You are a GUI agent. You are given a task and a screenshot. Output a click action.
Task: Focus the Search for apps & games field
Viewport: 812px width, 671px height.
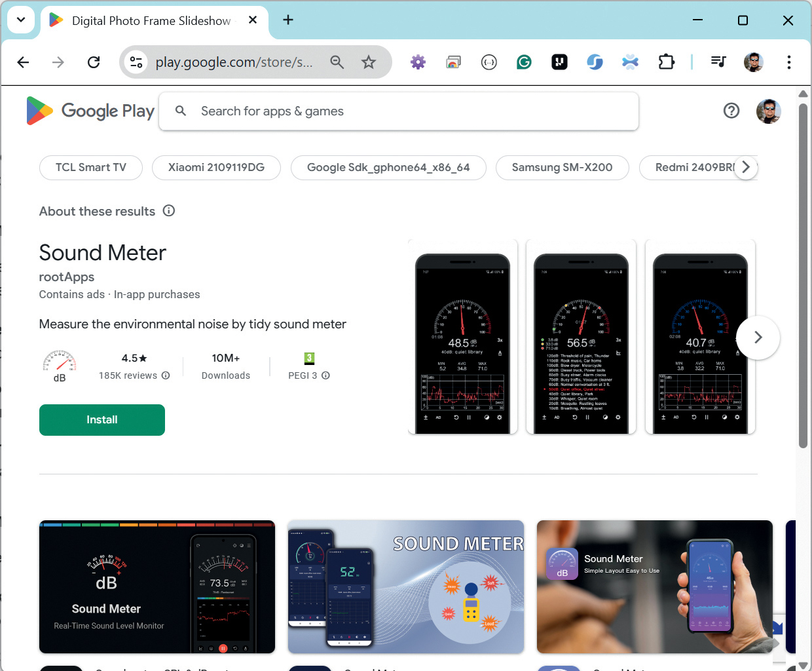point(399,111)
